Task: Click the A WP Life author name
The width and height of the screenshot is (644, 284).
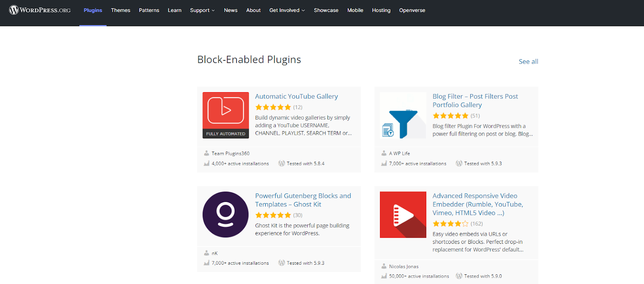Action: point(399,153)
